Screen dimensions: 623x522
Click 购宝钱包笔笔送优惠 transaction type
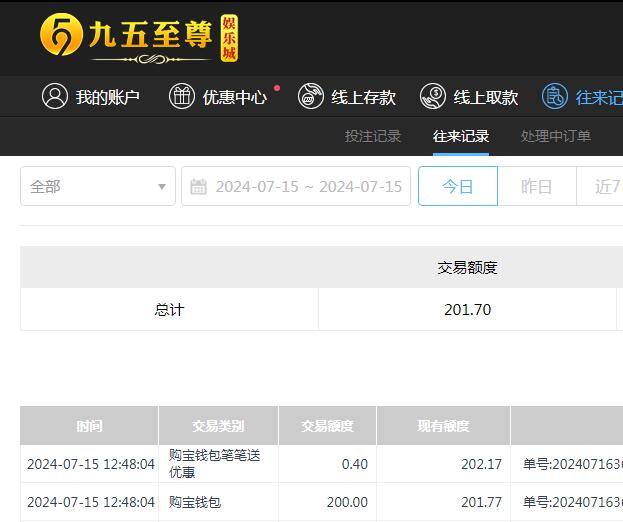click(x=215, y=464)
